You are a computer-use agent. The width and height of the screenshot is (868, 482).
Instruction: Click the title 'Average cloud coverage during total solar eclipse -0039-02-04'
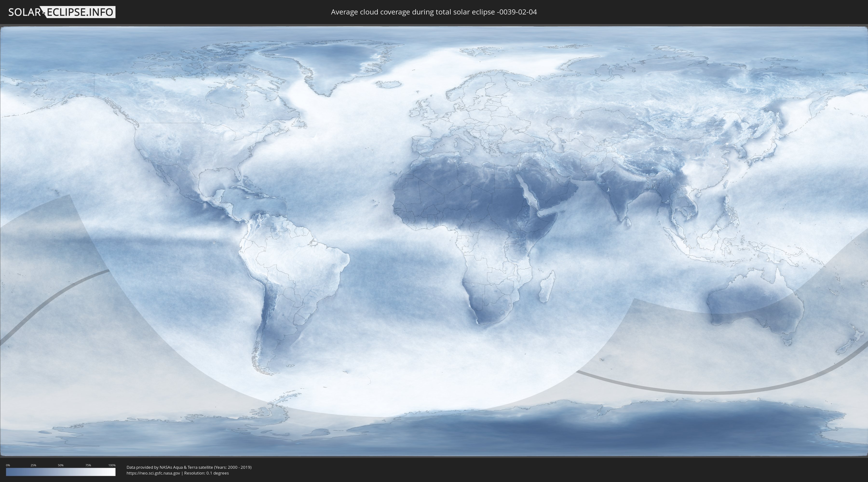click(x=434, y=12)
